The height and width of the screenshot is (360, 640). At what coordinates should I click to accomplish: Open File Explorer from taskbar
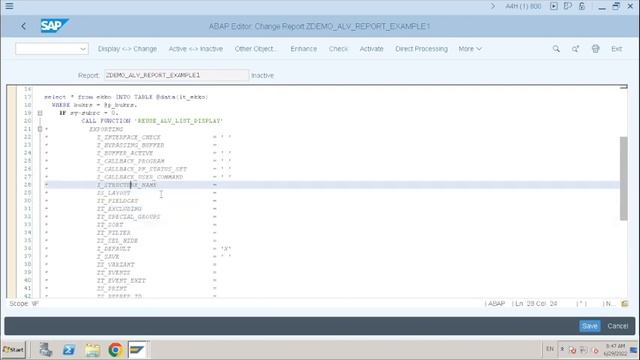(92, 350)
